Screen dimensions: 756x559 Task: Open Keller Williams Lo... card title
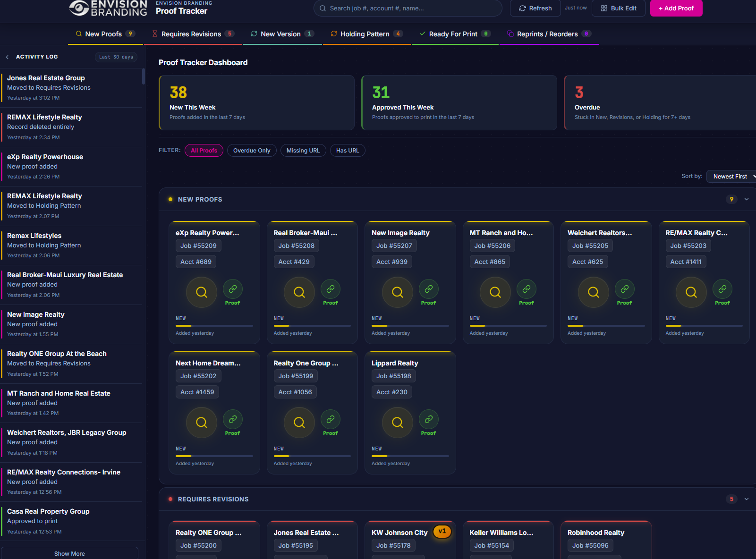(x=501, y=533)
